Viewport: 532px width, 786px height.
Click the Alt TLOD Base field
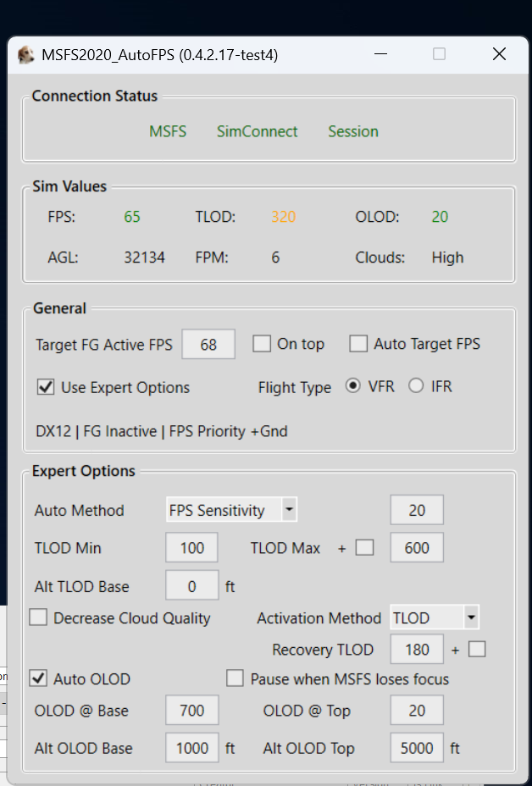point(192,585)
